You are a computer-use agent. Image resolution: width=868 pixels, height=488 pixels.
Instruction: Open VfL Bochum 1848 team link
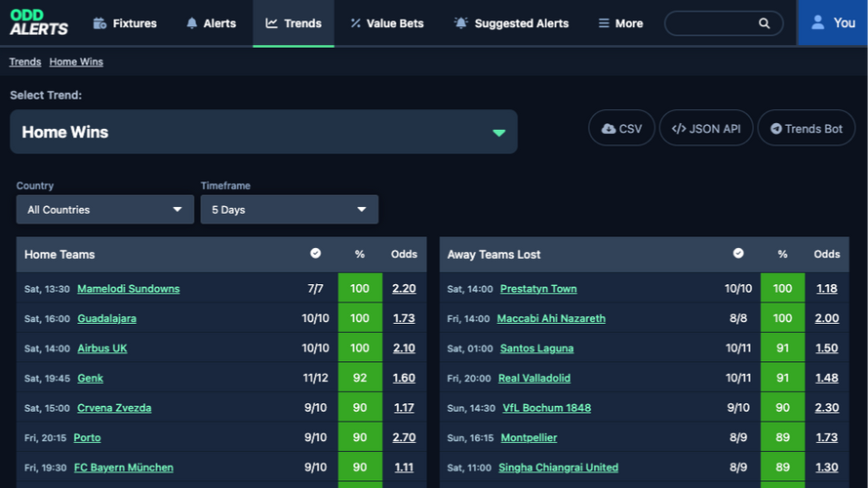point(546,408)
